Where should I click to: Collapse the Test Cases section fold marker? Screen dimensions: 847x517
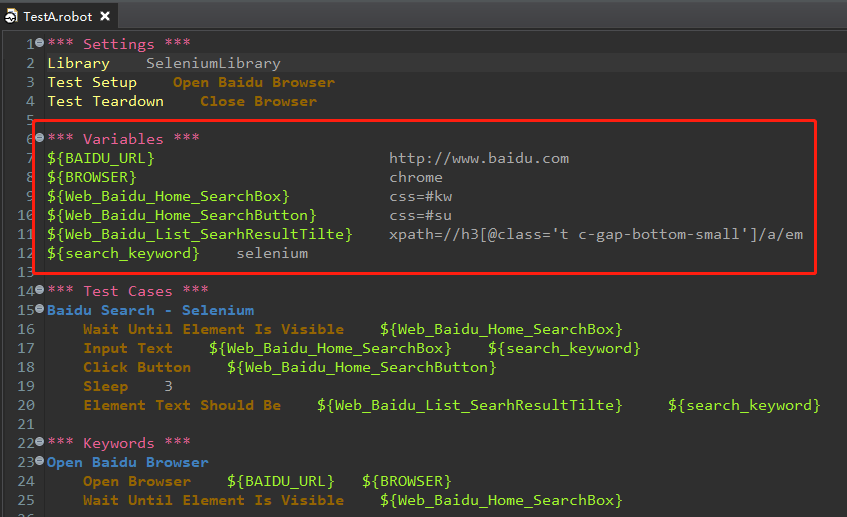[x=39, y=290]
